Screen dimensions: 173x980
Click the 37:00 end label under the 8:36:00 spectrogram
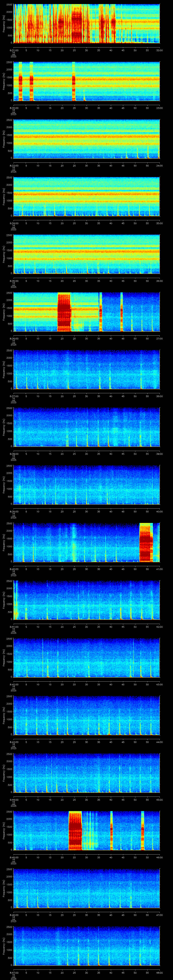pyautogui.click(x=159, y=339)
